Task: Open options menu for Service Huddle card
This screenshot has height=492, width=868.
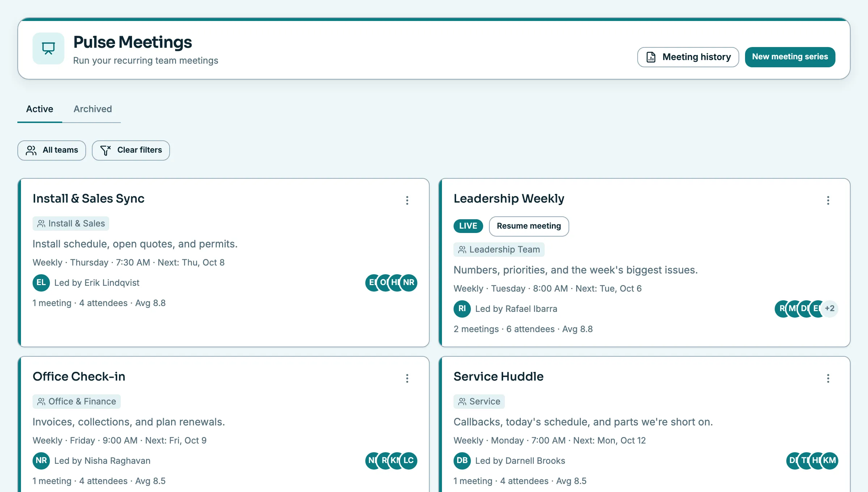Action: coord(828,378)
